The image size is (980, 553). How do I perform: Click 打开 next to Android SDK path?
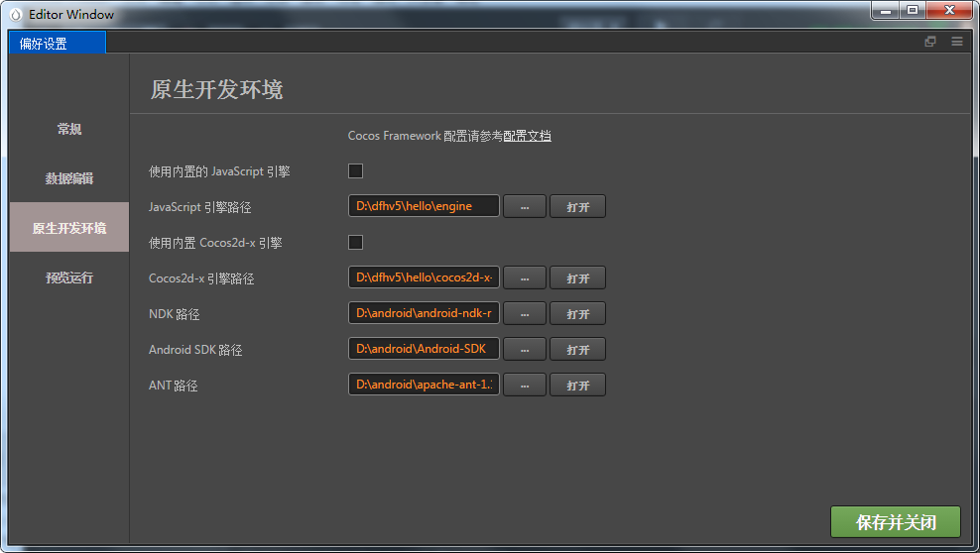click(x=577, y=349)
